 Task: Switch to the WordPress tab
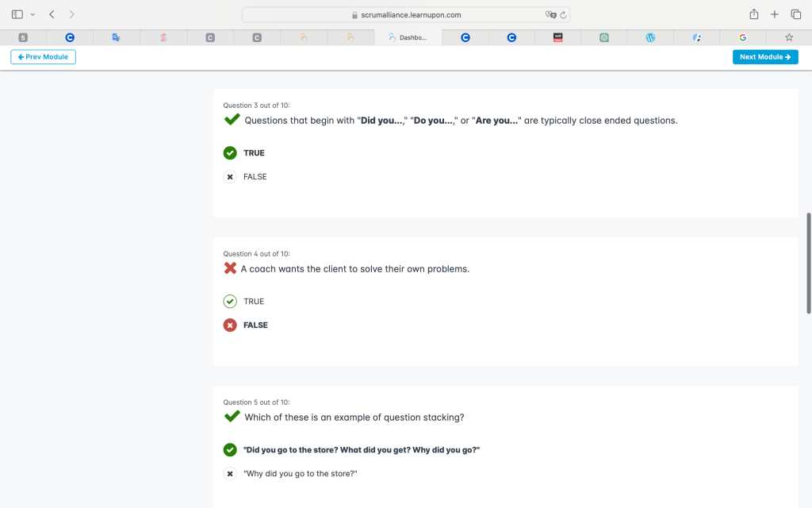650,37
